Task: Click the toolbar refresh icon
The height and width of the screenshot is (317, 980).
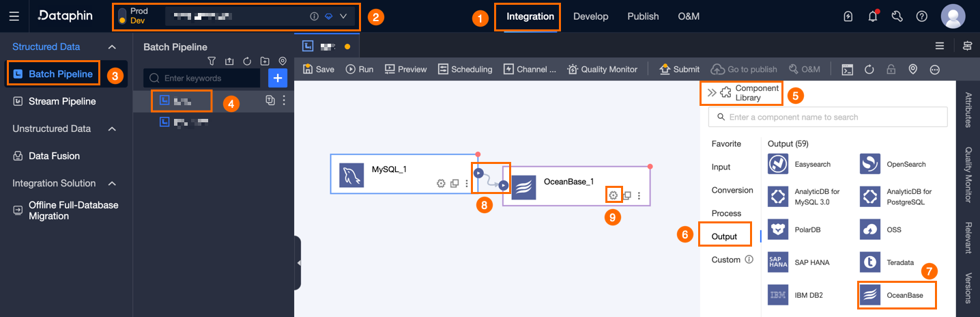Action: [869, 69]
